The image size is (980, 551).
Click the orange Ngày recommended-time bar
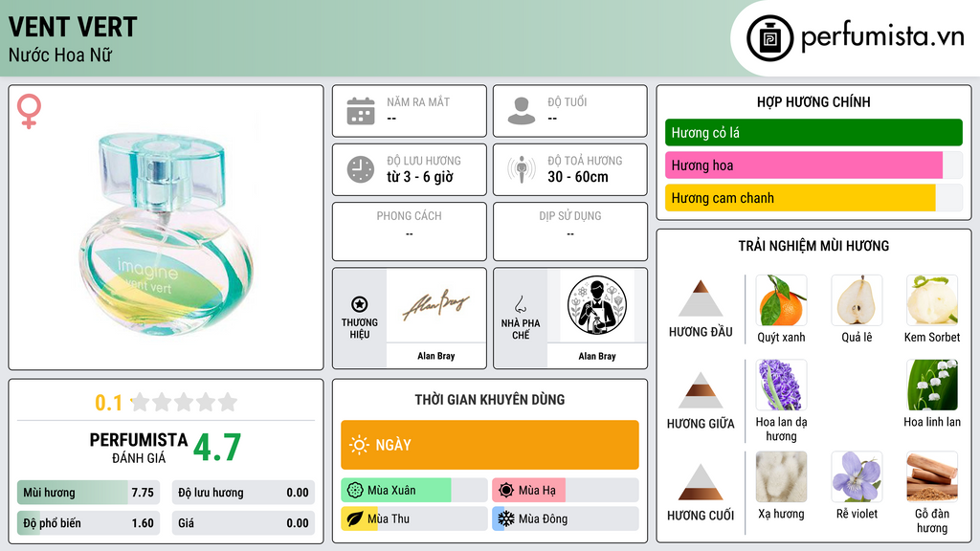coord(489,445)
